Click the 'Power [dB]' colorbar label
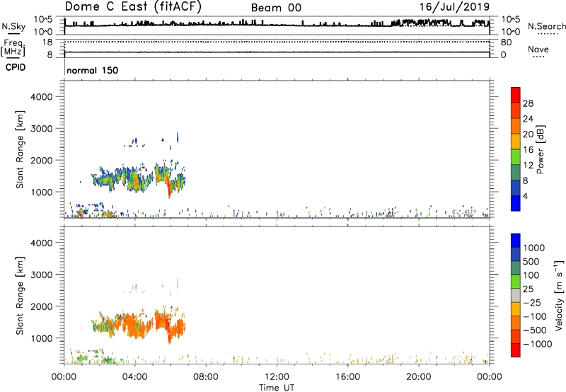This screenshot has height=392, width=566. click(540, 149)
